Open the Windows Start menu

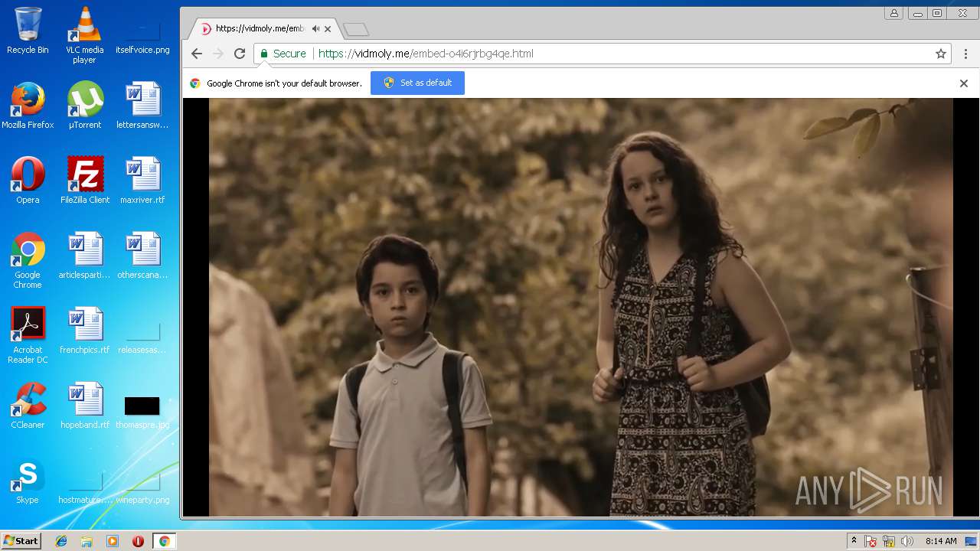[x=21, y=541]
